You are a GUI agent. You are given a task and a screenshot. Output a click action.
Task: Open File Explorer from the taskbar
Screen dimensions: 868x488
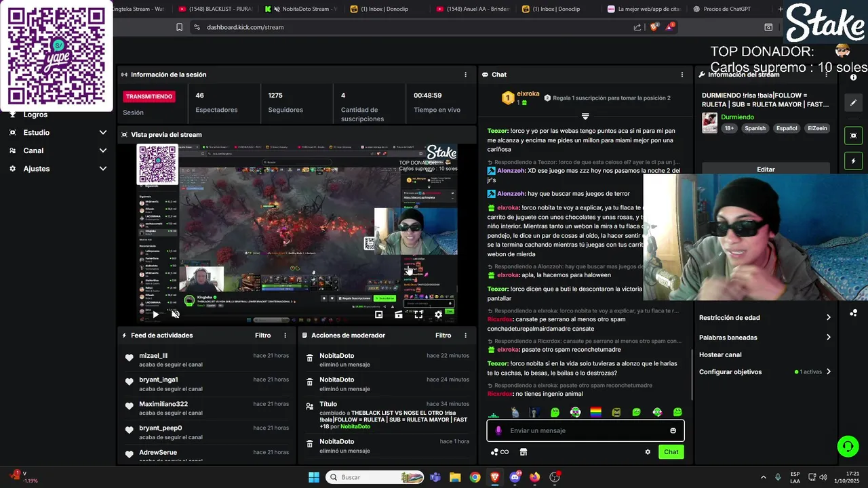pyautogui.click(x=455, y=477)
